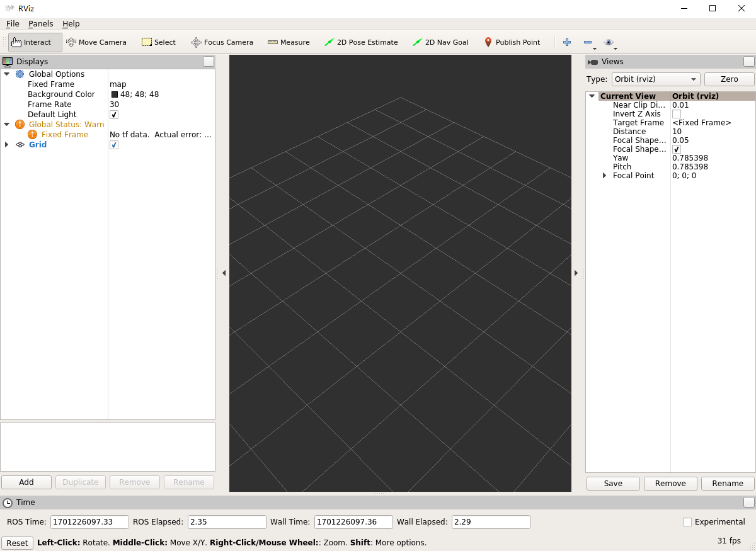The image size is (756, 551).
Task: Enable the Experimental checkbox
Action: pos(687,522)
